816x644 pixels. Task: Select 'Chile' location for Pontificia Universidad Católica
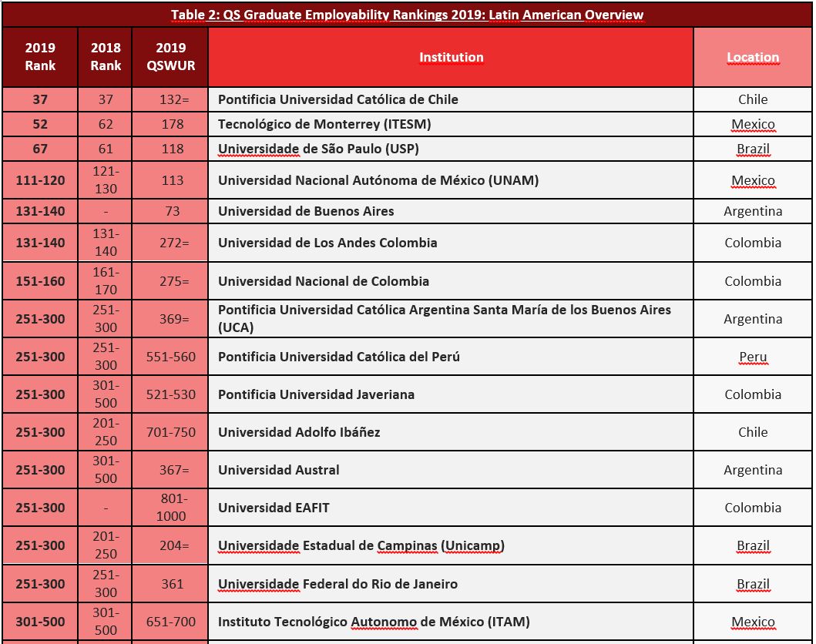(x=753, y=99)
